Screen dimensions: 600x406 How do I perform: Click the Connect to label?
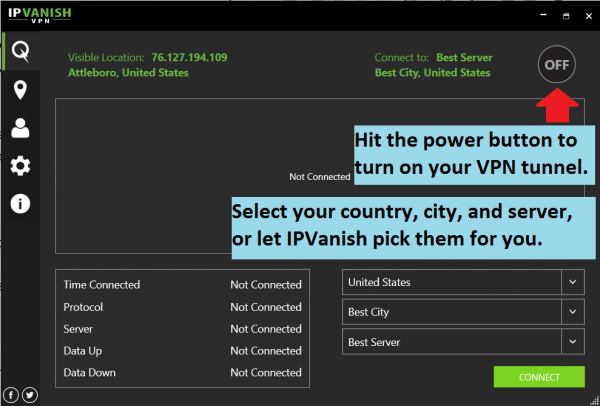[401, 57]
